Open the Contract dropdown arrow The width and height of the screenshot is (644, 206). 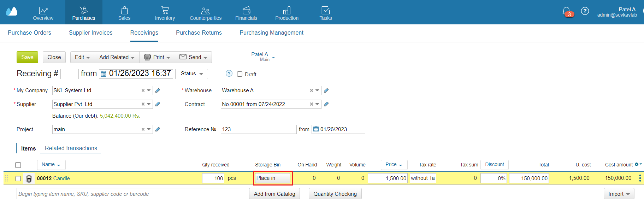(317, 104)
